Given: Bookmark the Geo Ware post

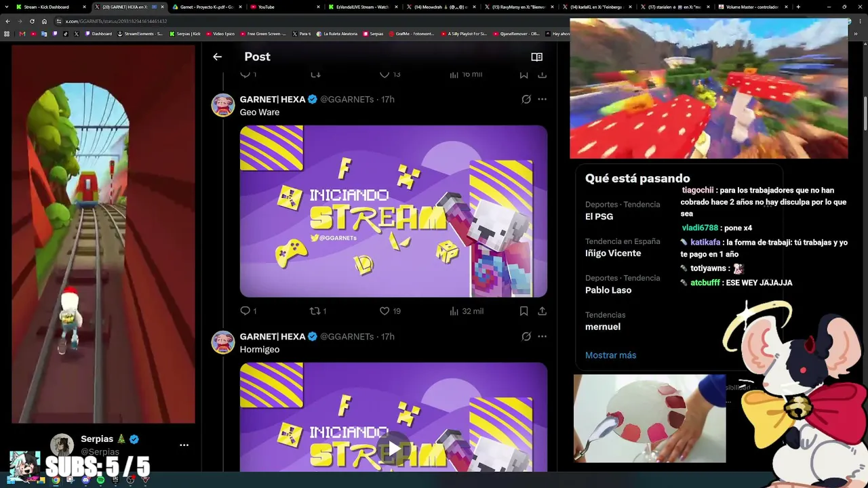Looking at the screenshot, I should (x=524, y=311).
